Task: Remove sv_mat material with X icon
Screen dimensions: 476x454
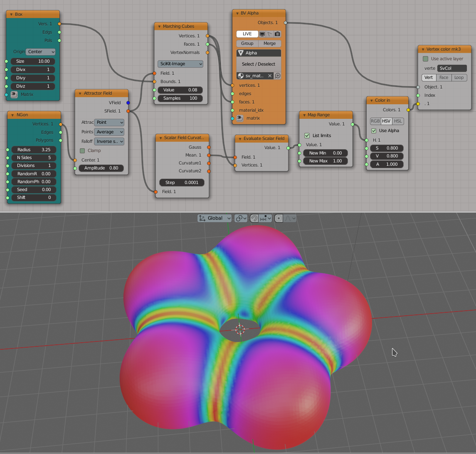Action: [x=269, y=76]
